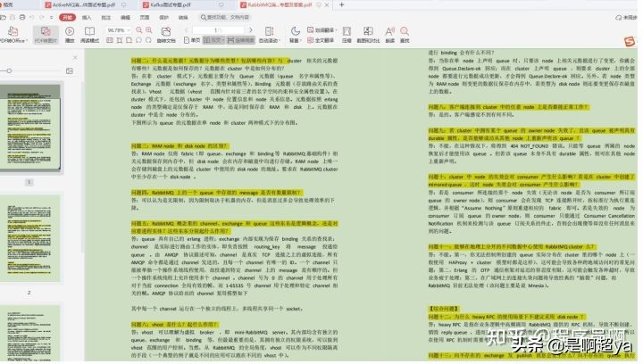Switch to 双页 double page view
This screenshot has height=364, width=643.
[x=213, y=40]
